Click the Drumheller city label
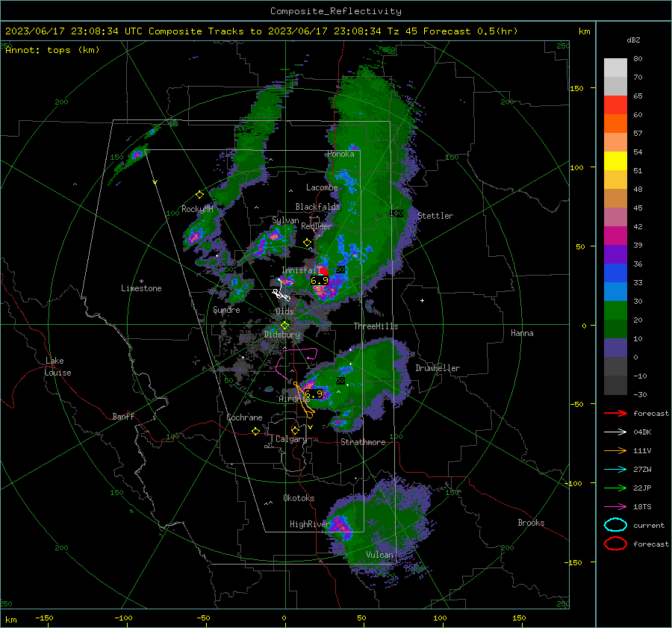This screenshot has height=628, width=672. click(438, 368)
